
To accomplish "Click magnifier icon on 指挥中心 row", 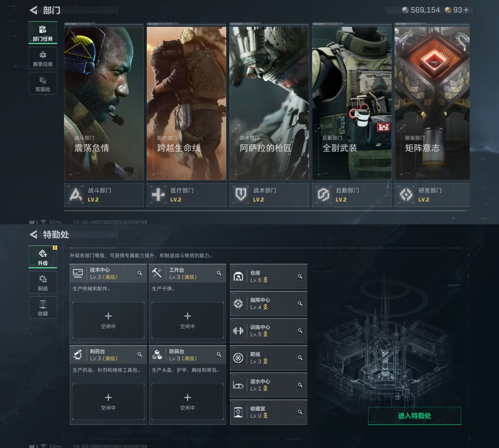I will pyautogui.click(x=300, y=303).
